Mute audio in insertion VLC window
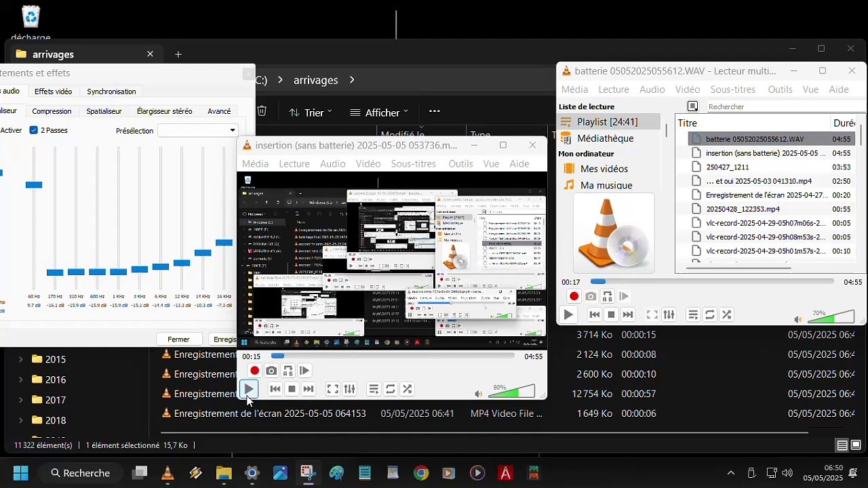 click(x=478, y=394)
